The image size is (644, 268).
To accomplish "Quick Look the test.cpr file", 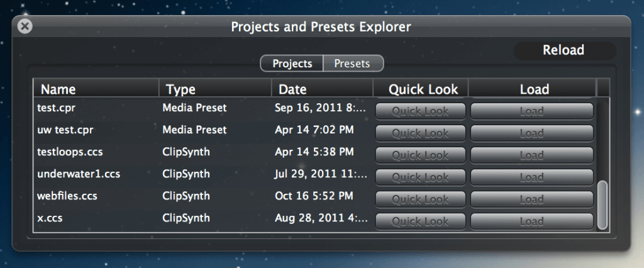I will tap(421, 111).
